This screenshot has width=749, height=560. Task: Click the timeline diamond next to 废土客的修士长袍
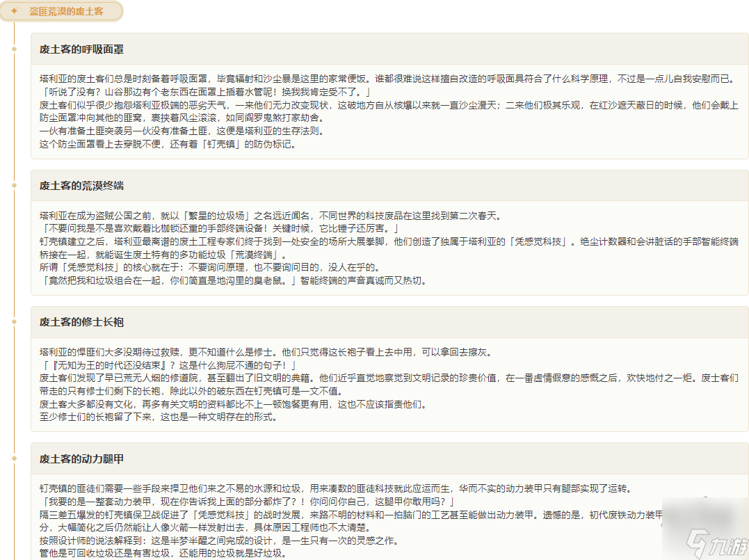coord(15,322)
